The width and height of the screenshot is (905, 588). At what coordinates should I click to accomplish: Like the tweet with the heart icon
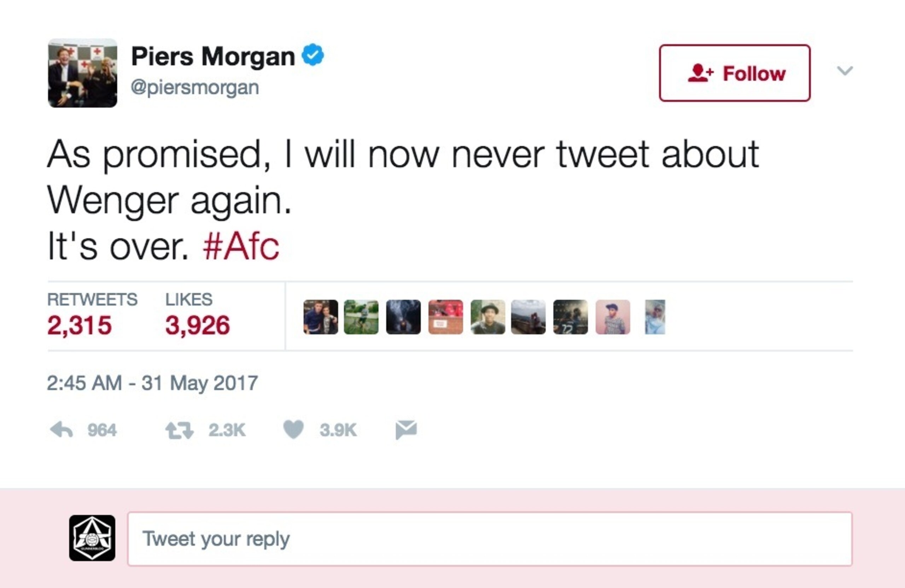pyautogui.click(x=293, y=430)
